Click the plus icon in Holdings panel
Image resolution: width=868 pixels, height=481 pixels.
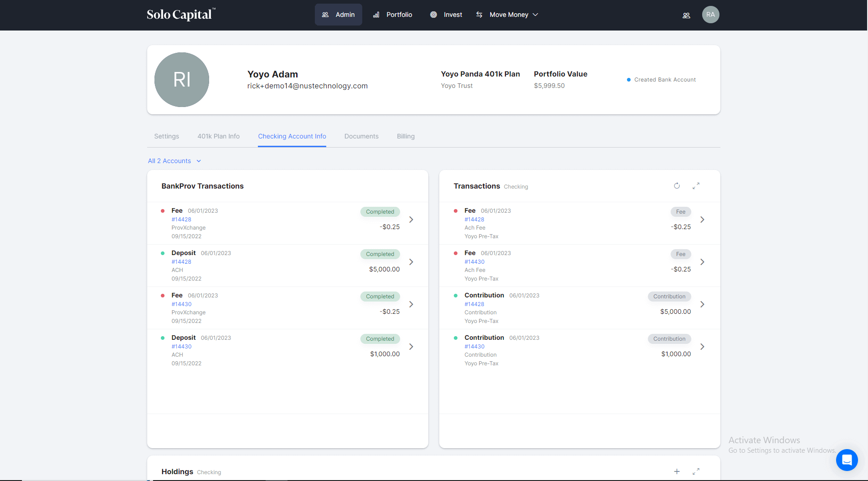tap(677, 471)
